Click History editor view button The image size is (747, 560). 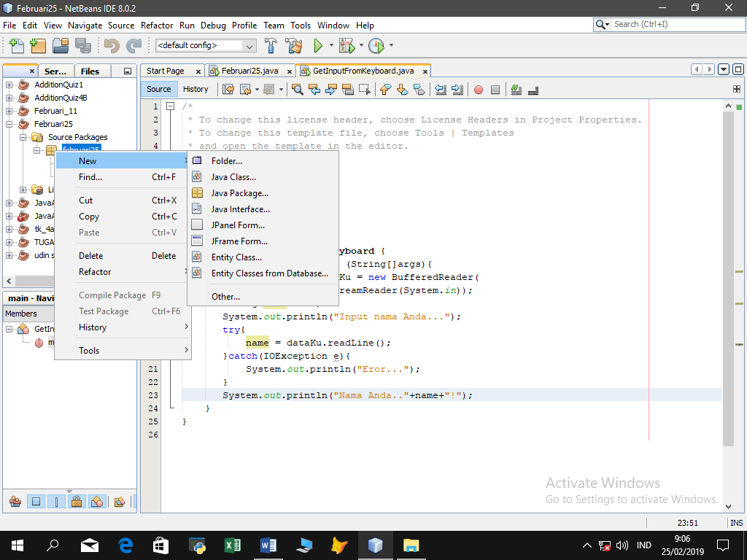(196, 89)
